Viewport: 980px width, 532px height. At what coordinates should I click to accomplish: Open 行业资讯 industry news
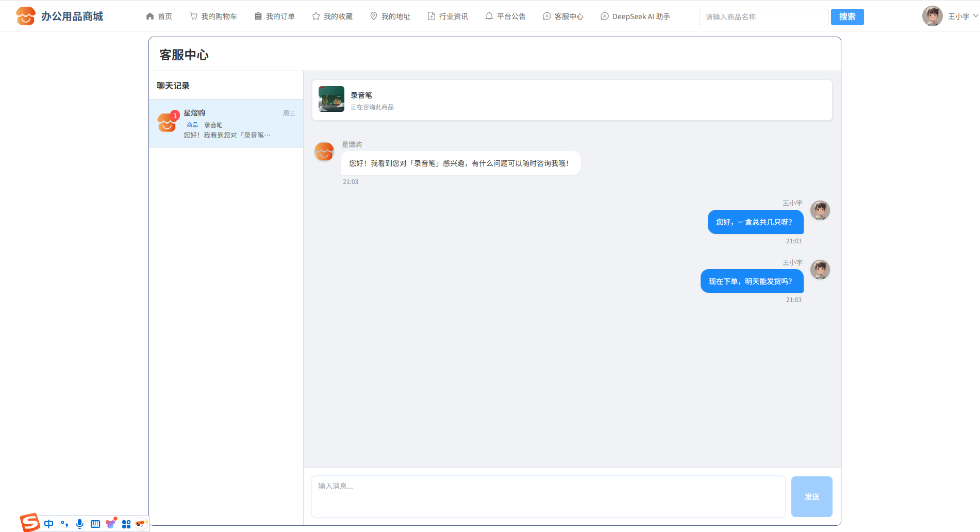coord(447,16)
